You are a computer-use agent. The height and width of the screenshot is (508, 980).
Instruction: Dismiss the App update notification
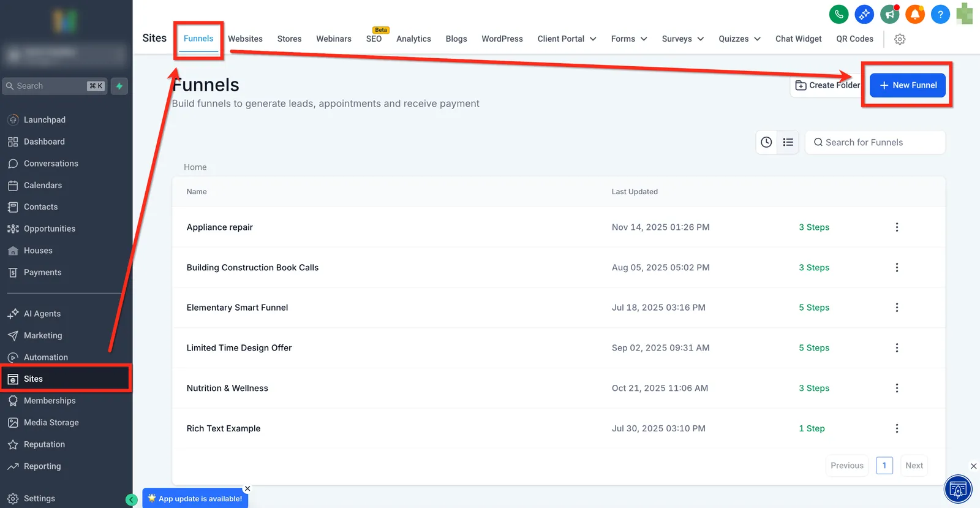247,488
